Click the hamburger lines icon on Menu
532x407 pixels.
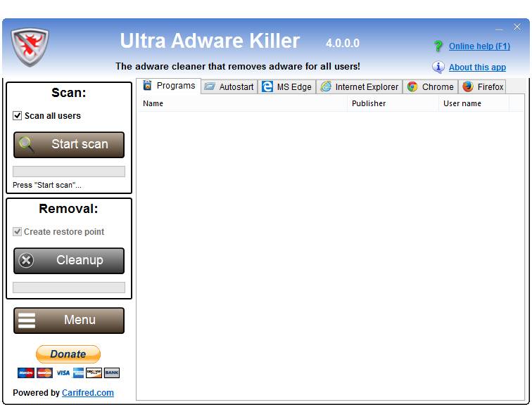coord(27,321)
